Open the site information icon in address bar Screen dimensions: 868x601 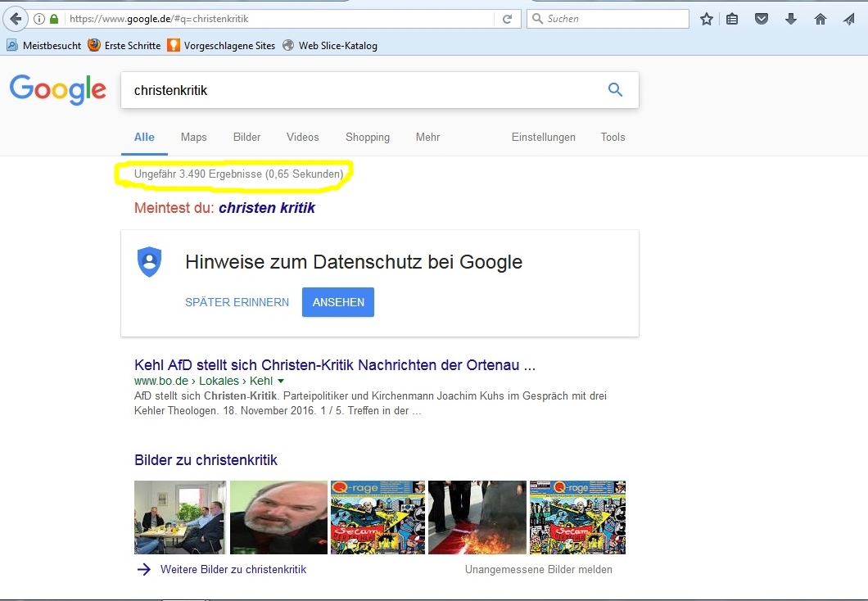[38, 19]
